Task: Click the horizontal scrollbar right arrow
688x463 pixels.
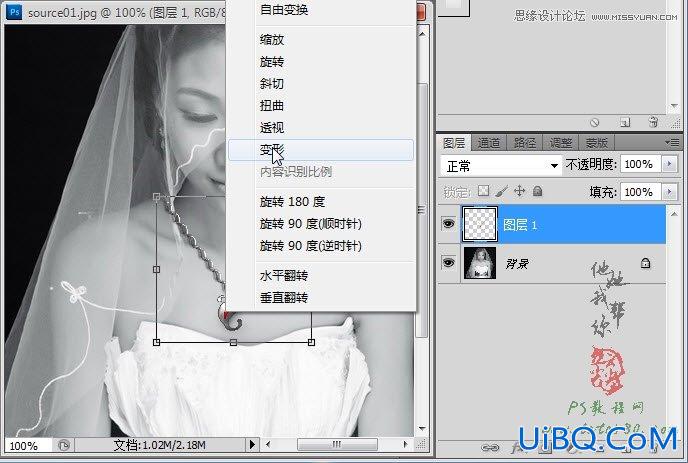Action: coord(405,445)
